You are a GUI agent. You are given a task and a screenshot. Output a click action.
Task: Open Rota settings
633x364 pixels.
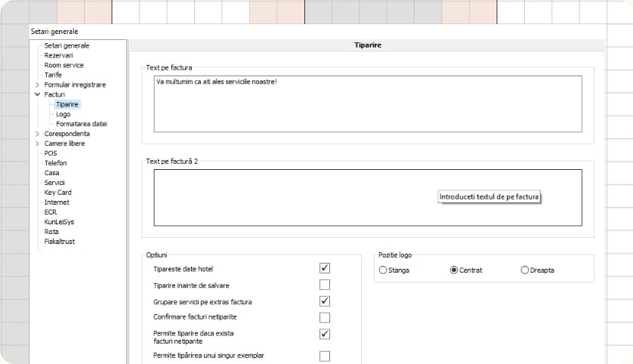pyautogui.click(x=51, y=232)
